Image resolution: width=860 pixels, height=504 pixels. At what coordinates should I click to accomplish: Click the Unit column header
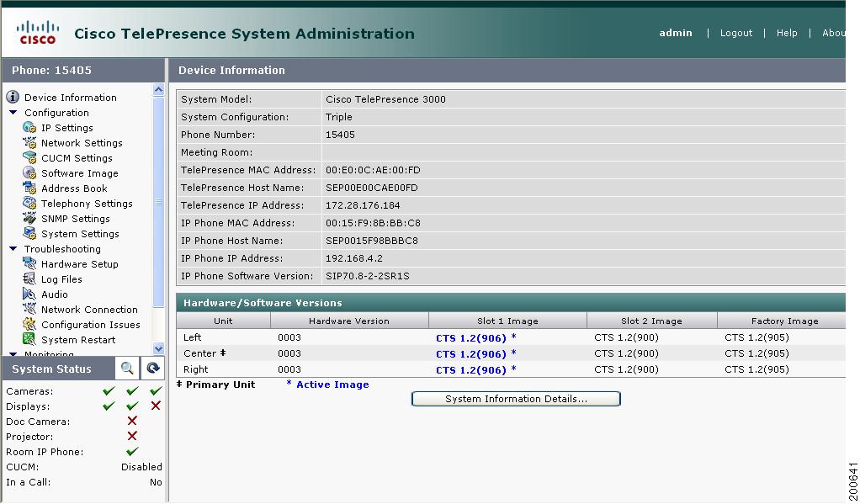[x=223, y=321]
